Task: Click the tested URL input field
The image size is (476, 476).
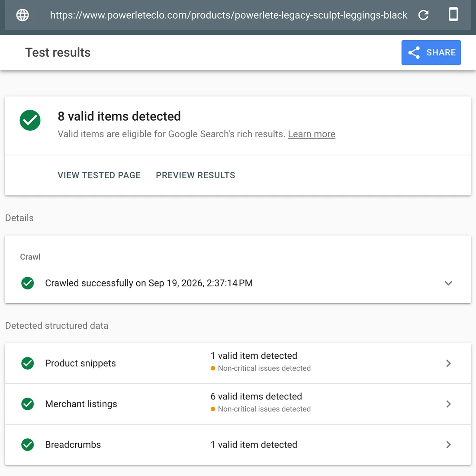Action: coord(228,15)
